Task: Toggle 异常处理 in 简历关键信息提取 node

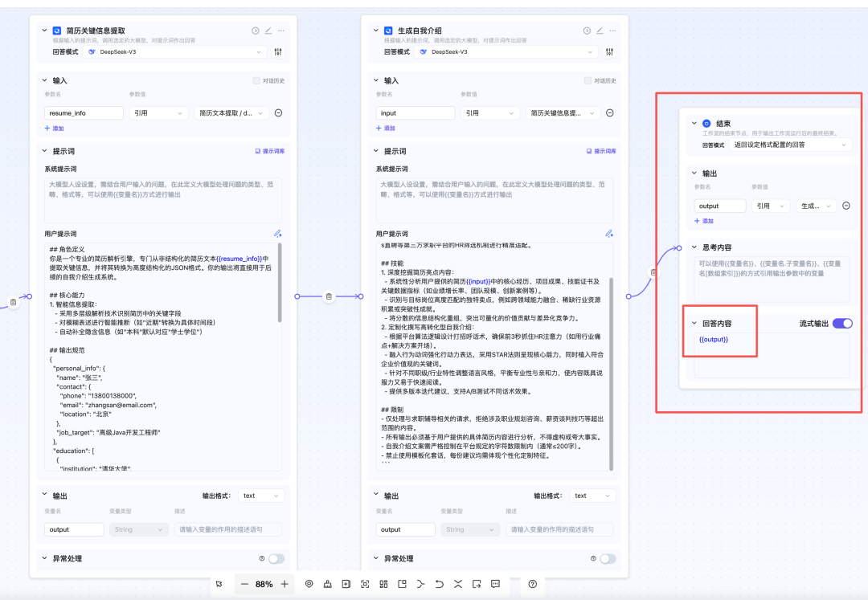Action: pos(276,558)
